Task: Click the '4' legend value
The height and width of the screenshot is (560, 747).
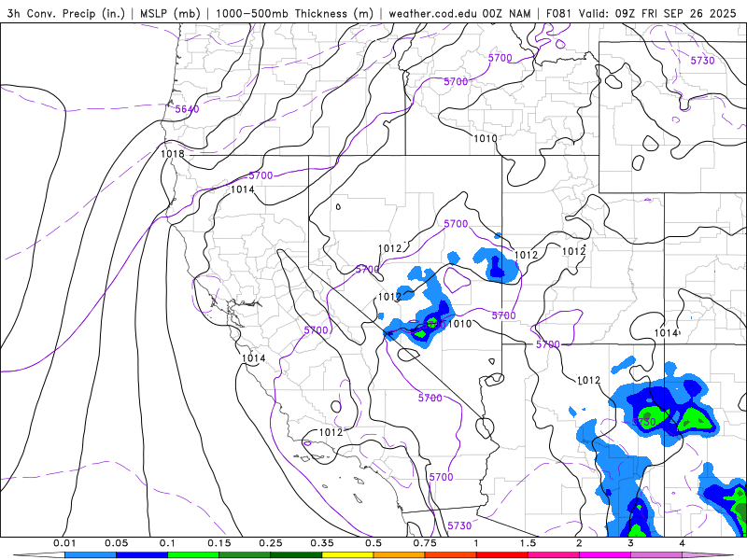Action: click(x=683, y=543)
